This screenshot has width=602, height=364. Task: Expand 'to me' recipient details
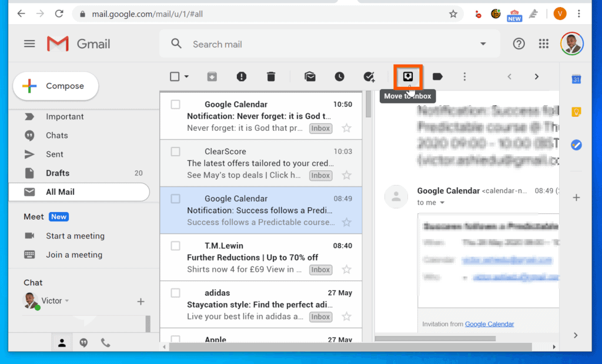point(442,203)
